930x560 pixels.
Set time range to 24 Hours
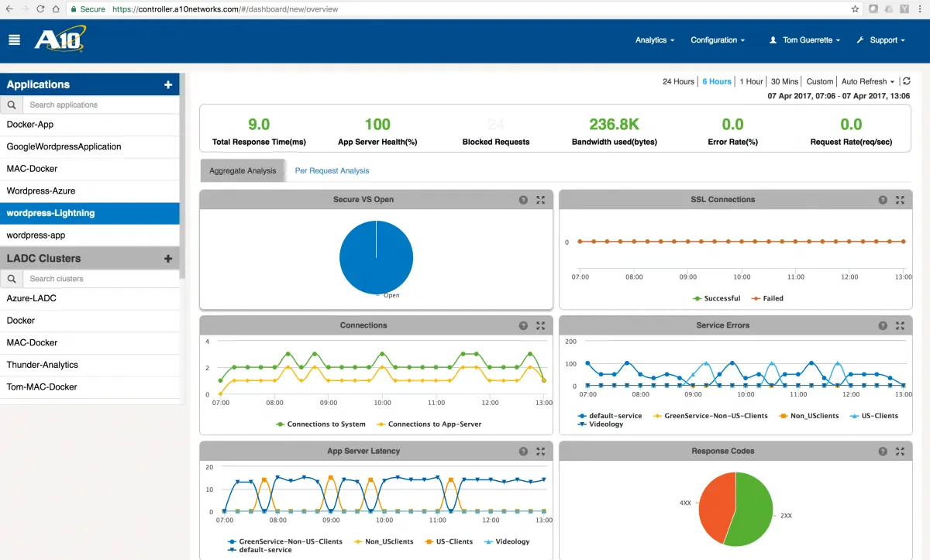[678, 81]
